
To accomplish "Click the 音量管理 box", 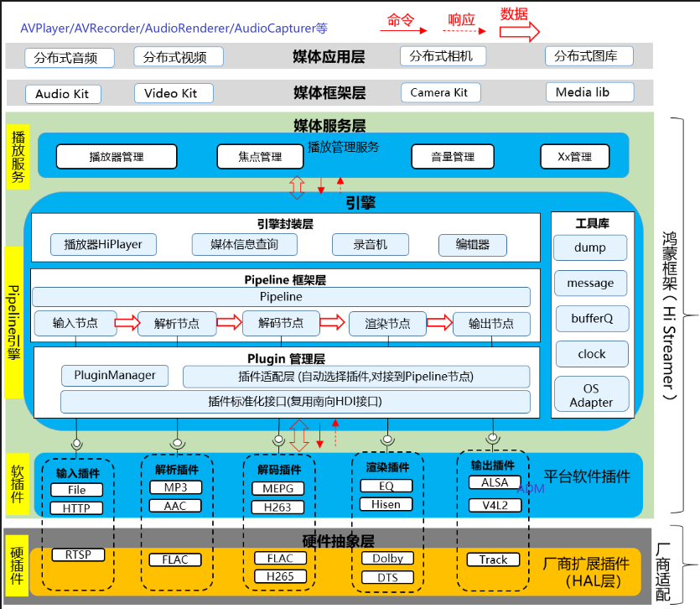I will 453,156.
